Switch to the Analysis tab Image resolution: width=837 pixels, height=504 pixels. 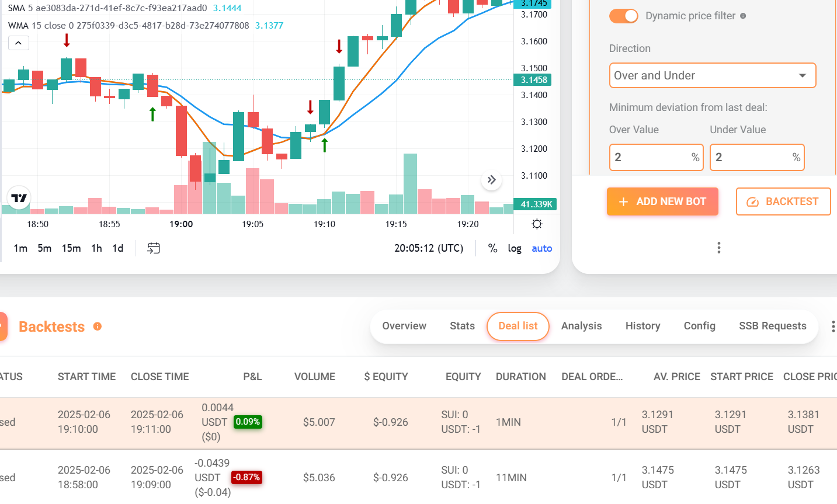click(581, 326)
